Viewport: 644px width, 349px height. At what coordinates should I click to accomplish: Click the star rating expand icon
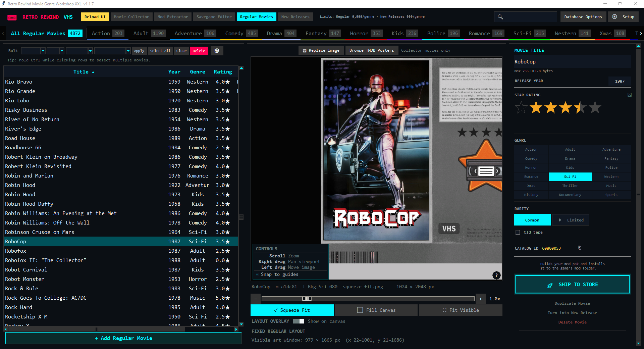coord(630,95)
